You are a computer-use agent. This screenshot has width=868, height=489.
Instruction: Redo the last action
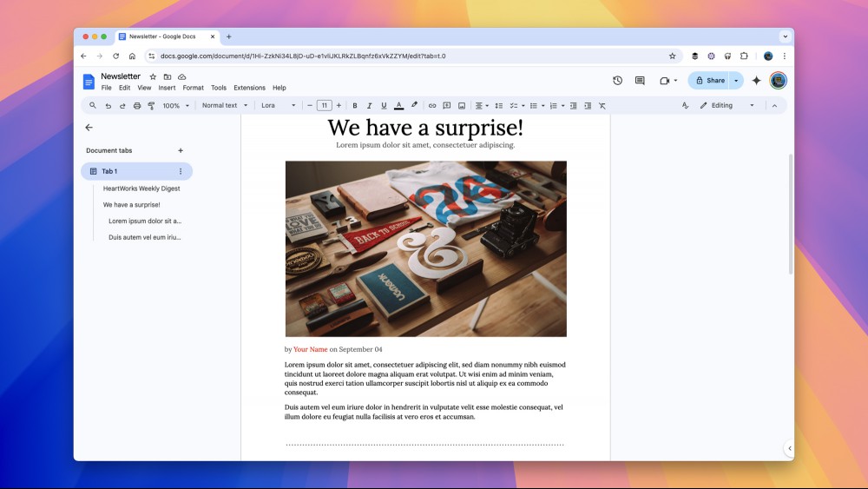[x=122, y=106]
